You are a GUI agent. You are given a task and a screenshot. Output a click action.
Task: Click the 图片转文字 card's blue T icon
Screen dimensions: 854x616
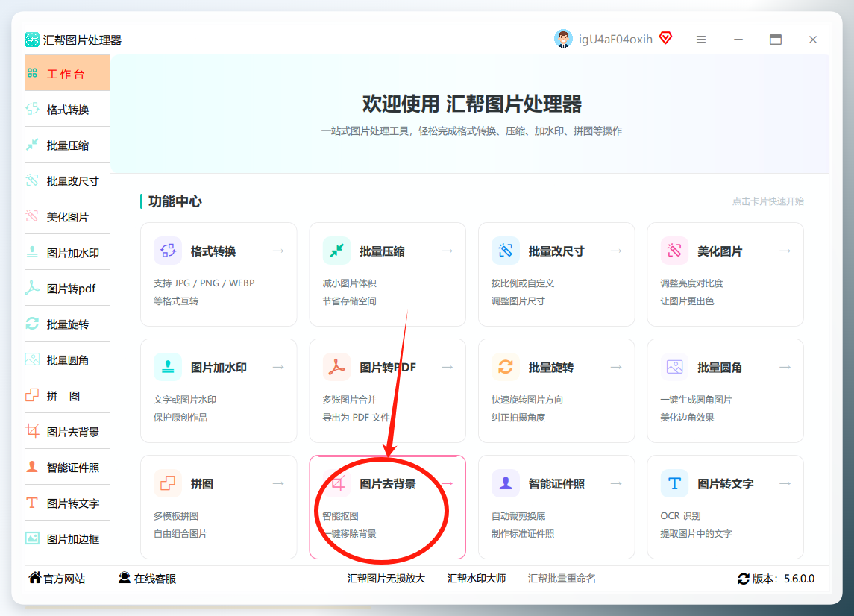pyautogui.click(x=674, y=484)
